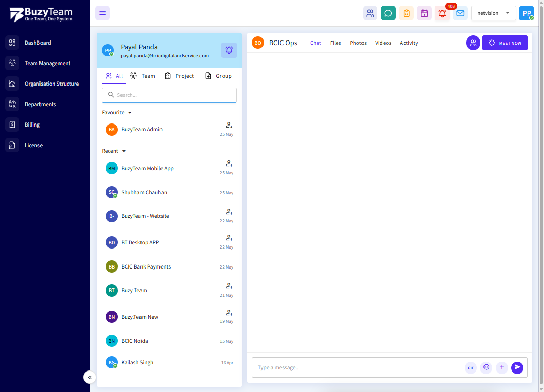Image resolution: width=544 pixels, height=392 pixels.
Task: Click the member icon on Buzy.Team New row
Action: [229, 313]
